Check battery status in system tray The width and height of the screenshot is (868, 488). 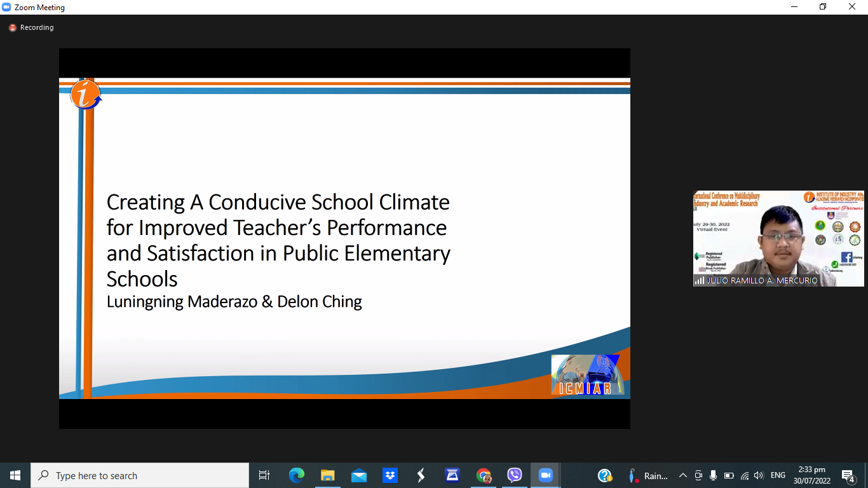tap(729, 475)
